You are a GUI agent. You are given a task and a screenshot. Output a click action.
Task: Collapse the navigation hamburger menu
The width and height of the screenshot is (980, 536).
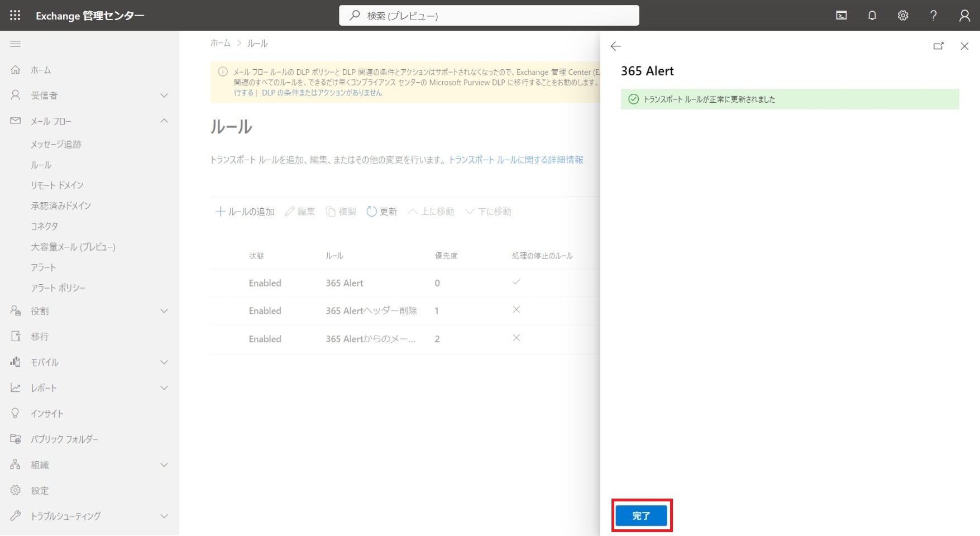pyautogui.click(x=16, y=44)
